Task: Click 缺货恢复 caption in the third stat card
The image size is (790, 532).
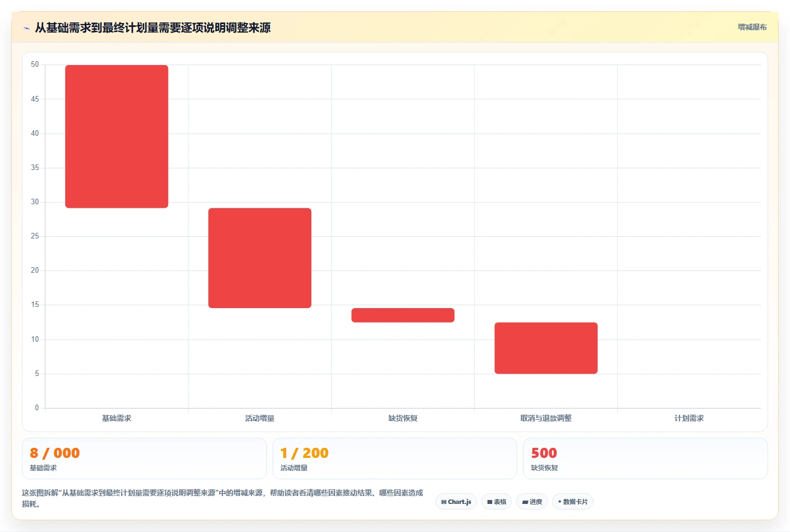Action: pos(544,468)
